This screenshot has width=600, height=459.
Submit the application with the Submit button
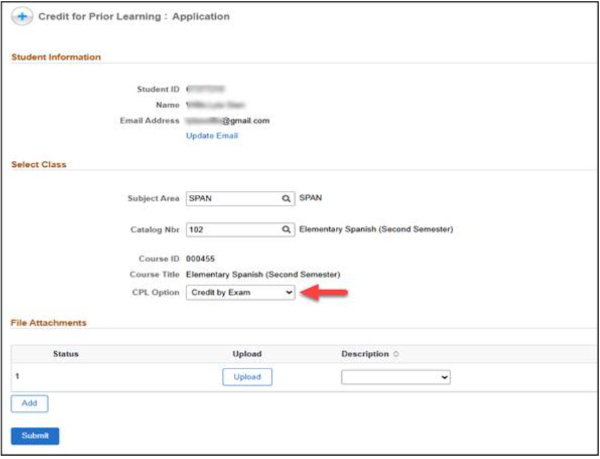click(35, 436)
